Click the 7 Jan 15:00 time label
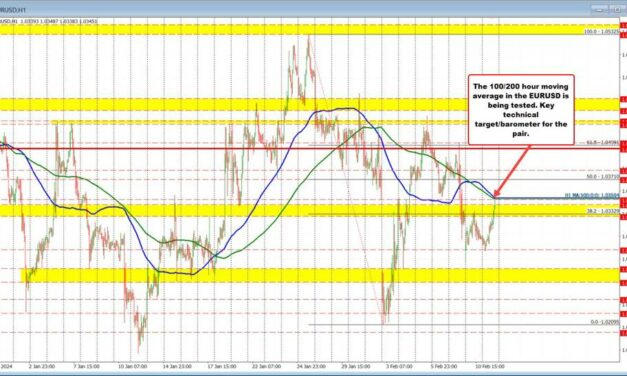The height and width of the screenshot is (376, 627). pyautogui.click(x=86, y=366)
